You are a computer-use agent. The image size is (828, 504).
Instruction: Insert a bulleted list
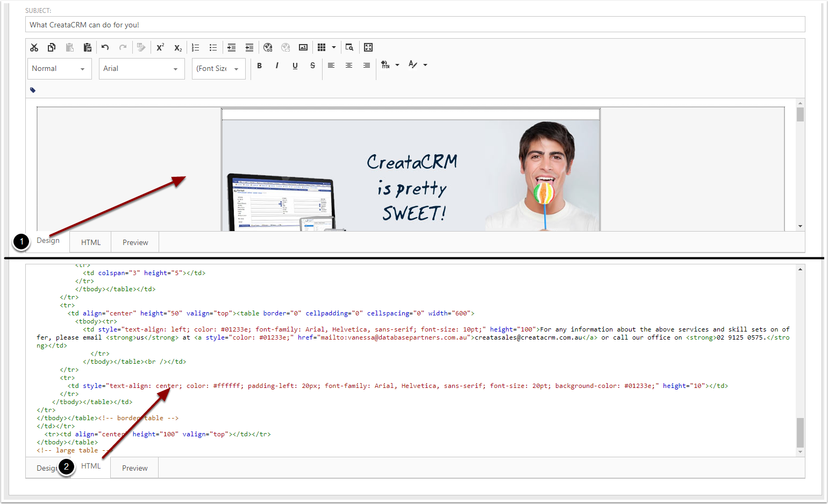coord(213,47)
